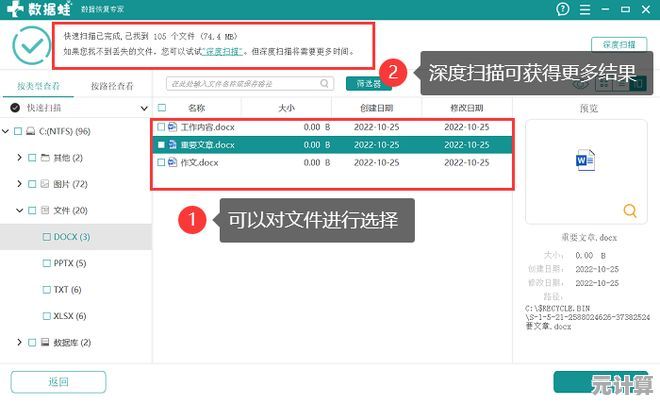Viewport: 660px width, 404px height.
Task: Select the PPTX (5) tree item
Action: pos(69,263)
